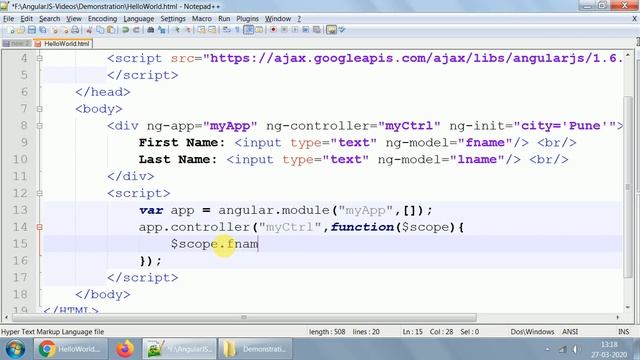Save the current recorded macro icon

(x=317, y=30)
